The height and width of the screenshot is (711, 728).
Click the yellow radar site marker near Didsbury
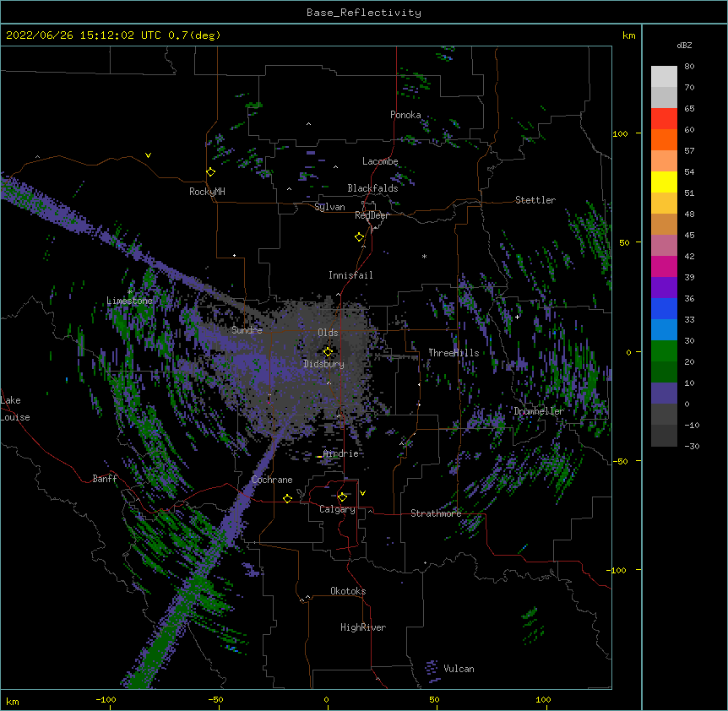tap(328, 351)
